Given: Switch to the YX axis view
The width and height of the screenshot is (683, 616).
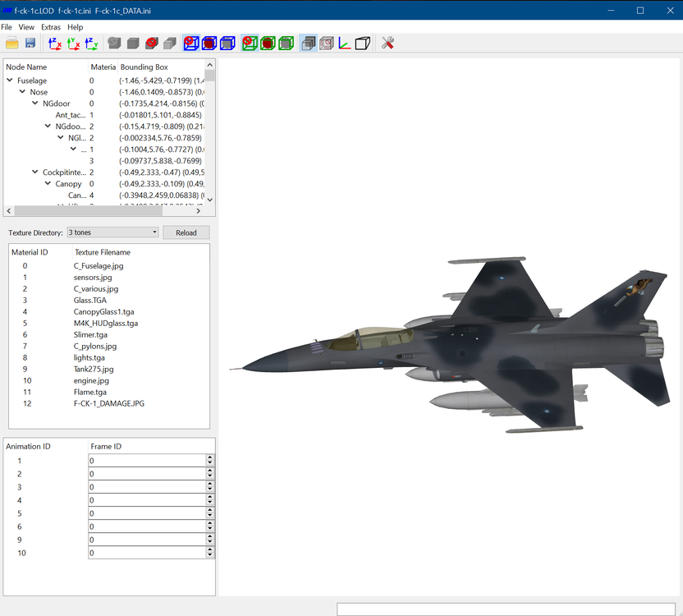Looking at the screenshot, I should 73,44.
